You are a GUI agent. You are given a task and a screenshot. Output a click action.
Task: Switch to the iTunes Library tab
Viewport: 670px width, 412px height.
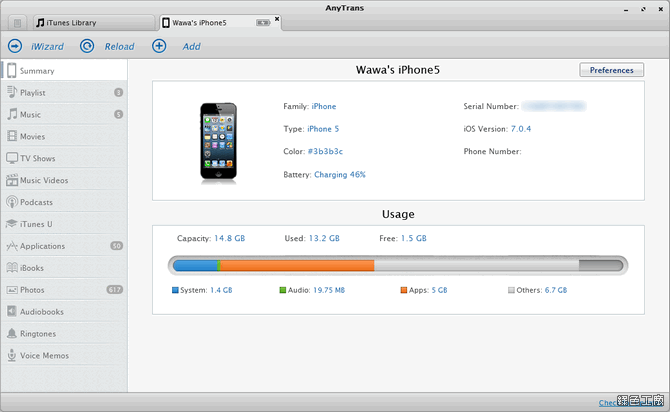[x=94, y=23]
